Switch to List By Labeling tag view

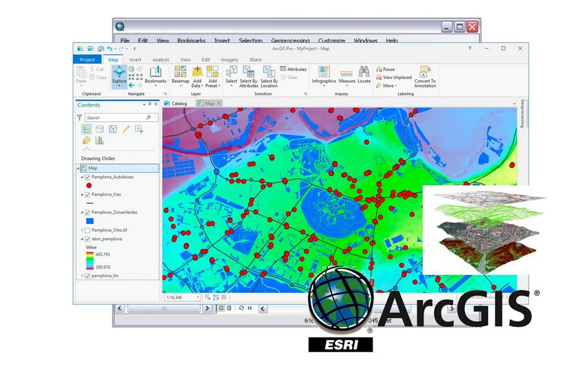click(87, 141)
